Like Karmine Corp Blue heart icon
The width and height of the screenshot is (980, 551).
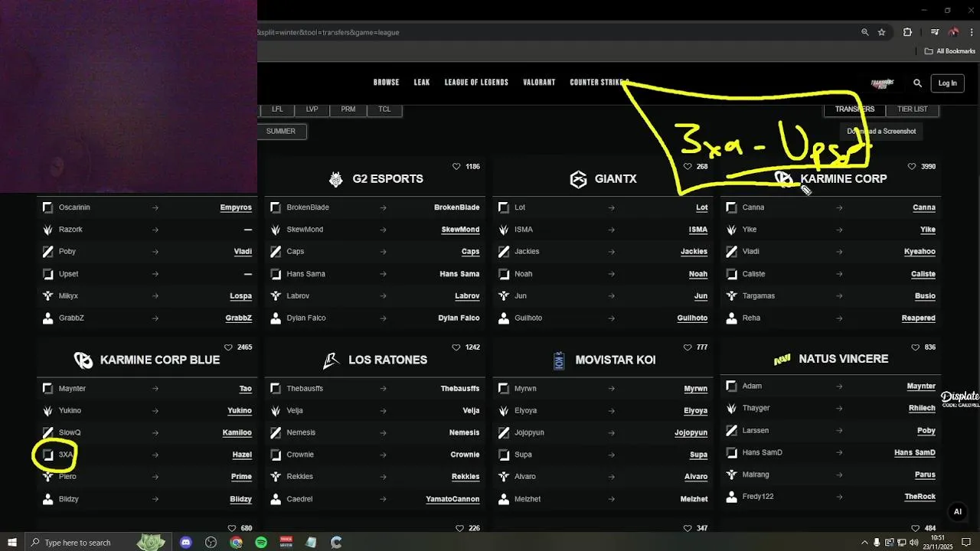point(228,347)
